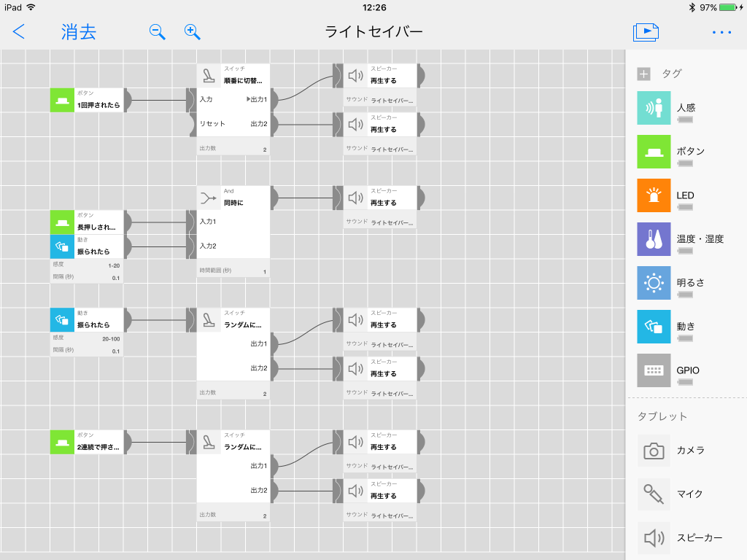The width and height of the screenshot is (747, 560).
Task: Select the 長押しされ button node
Action: [87, 222]
